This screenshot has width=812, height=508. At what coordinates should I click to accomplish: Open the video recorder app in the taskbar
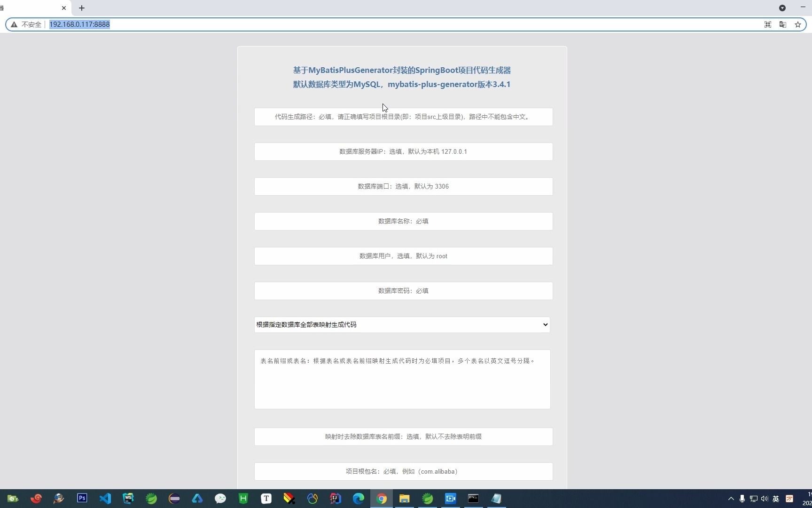(x=451, y=498)
